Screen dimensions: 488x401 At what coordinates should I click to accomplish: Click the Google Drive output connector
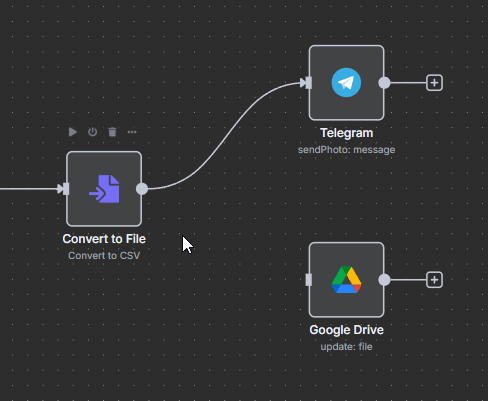(384, 280)
